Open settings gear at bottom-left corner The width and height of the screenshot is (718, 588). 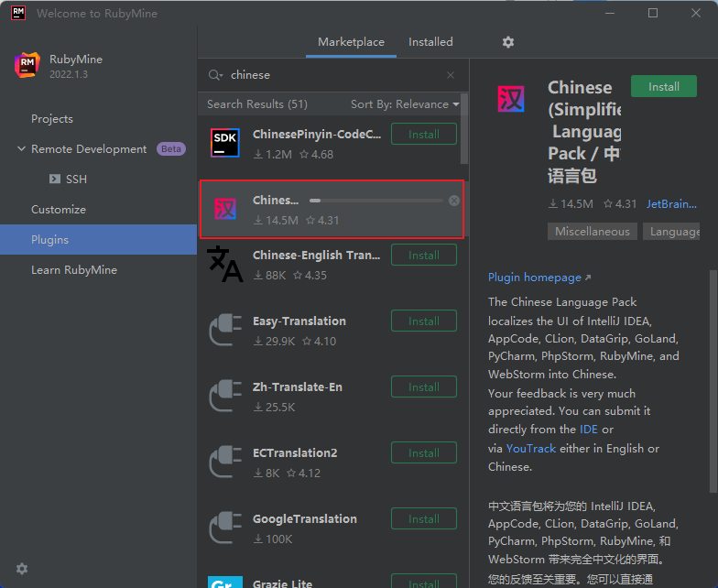[x=22, y=569]
